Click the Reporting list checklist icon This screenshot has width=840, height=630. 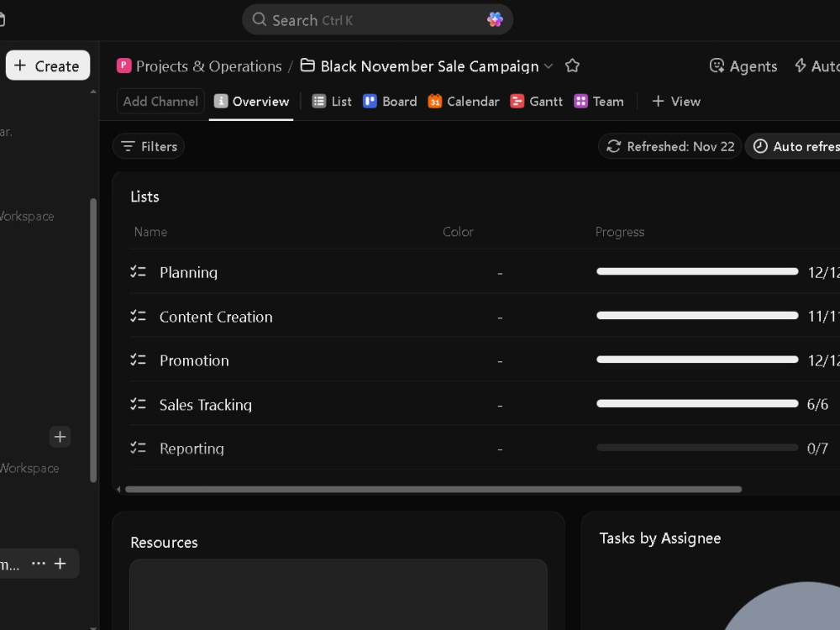tap(139, 448)
